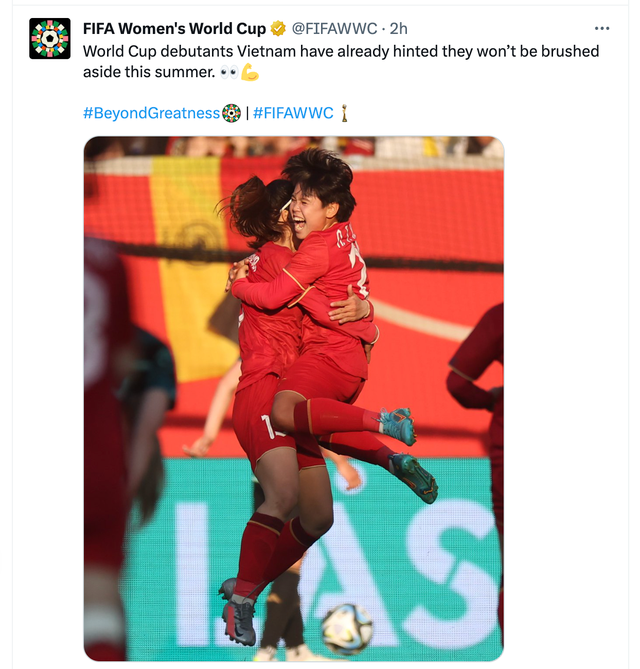
Task: Open the #BeyondGreatness hashtag link
Action: (151, 113)
